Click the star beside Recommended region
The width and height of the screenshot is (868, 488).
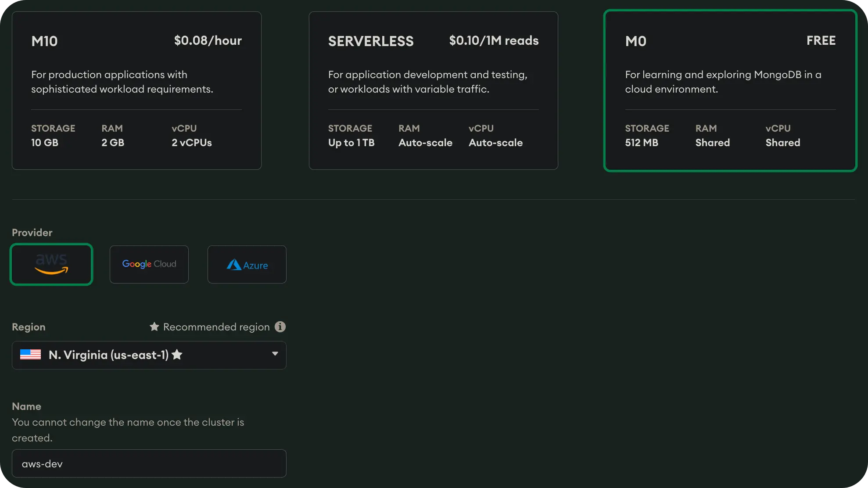coord(154,327)
